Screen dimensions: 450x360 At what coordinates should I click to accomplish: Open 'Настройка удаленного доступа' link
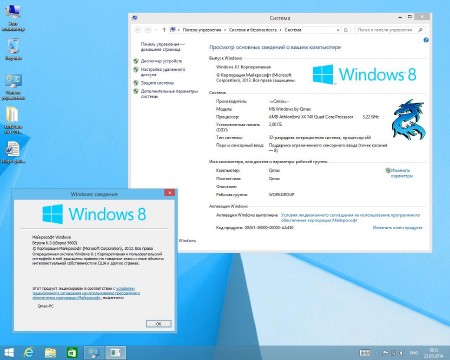pyautogui.click(x=163, y=72)
